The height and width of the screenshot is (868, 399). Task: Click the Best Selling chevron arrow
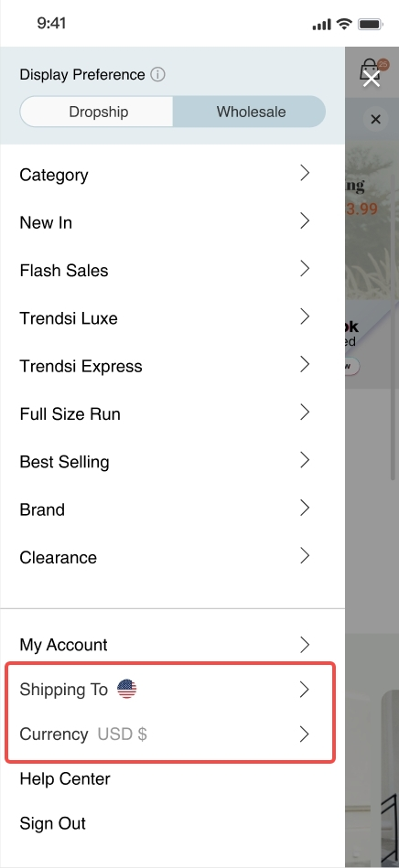(x=304, y=460)
